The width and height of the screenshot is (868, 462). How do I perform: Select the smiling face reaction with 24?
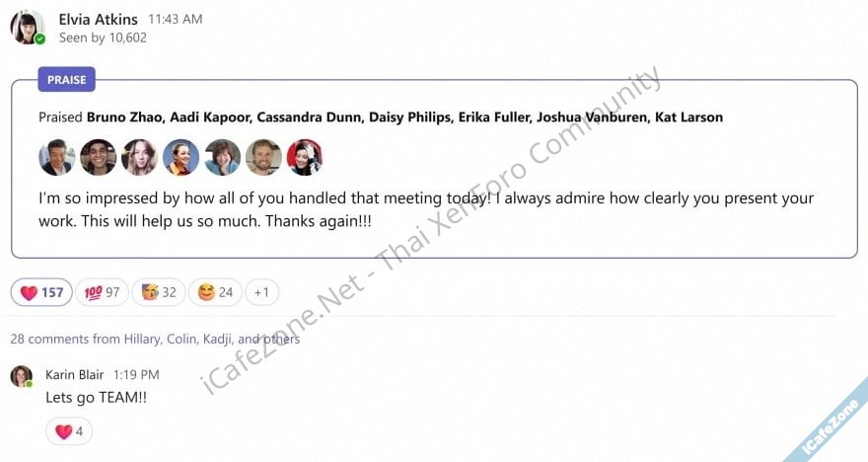[215, 292]
